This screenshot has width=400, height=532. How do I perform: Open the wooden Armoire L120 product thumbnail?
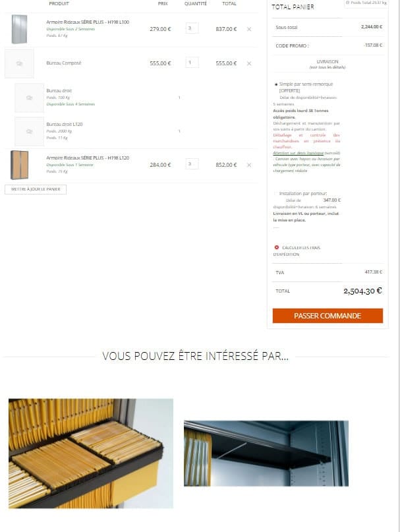19,165
